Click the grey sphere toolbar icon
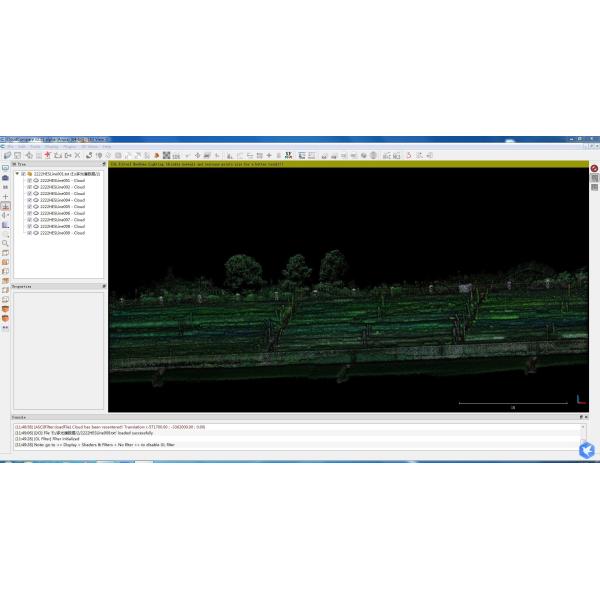 (x=373, y=155)
